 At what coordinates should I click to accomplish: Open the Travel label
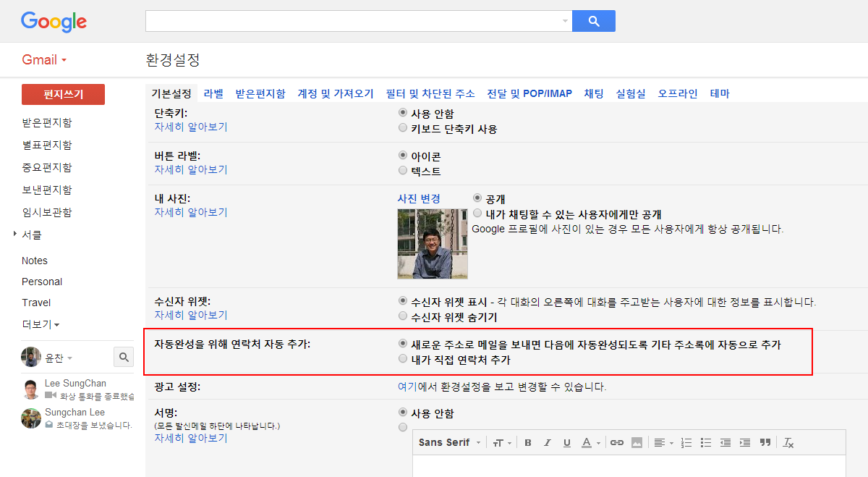click(36, 303)
